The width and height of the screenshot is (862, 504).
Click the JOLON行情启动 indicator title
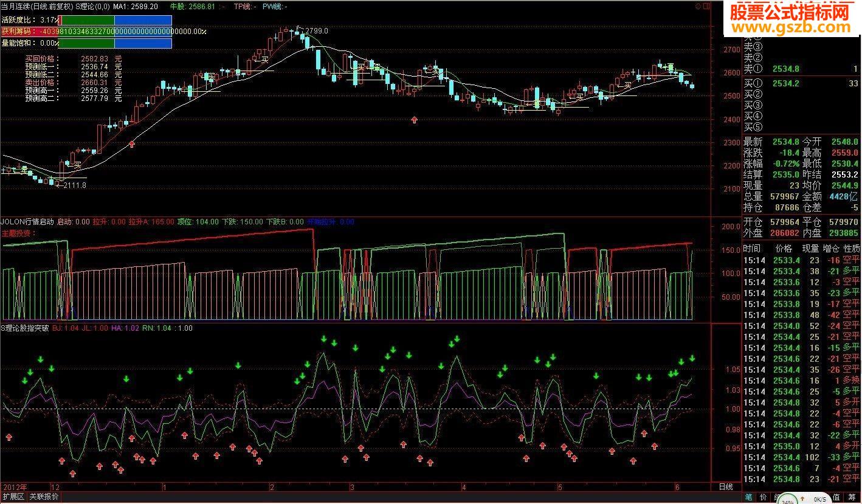[x=27, y=222]
